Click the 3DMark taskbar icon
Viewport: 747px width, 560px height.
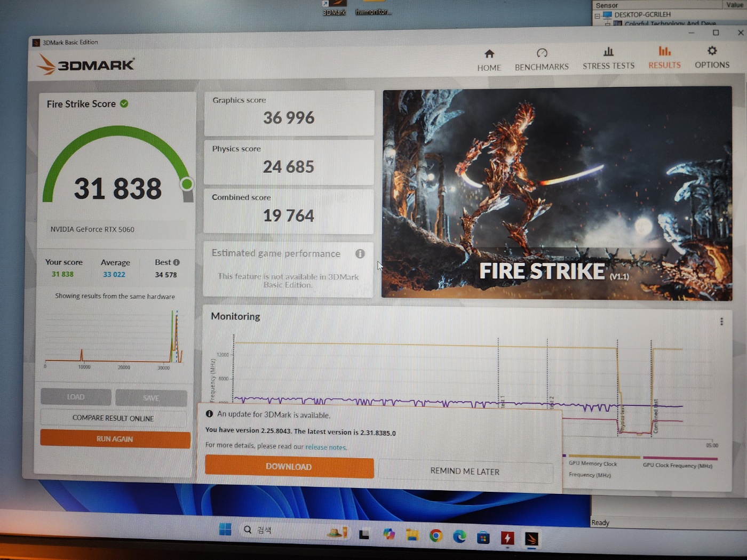pyautogui.click(x=531, y=539)
